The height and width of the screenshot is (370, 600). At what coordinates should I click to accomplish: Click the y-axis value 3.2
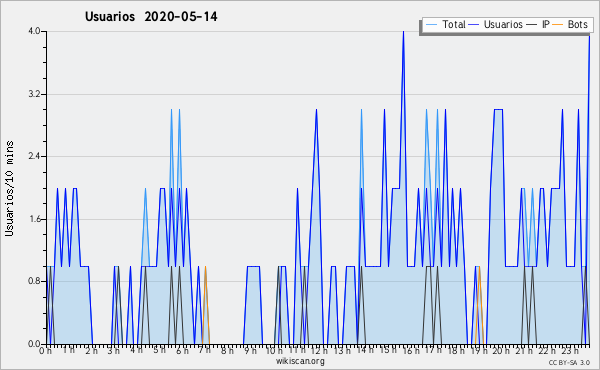(34, 94)
